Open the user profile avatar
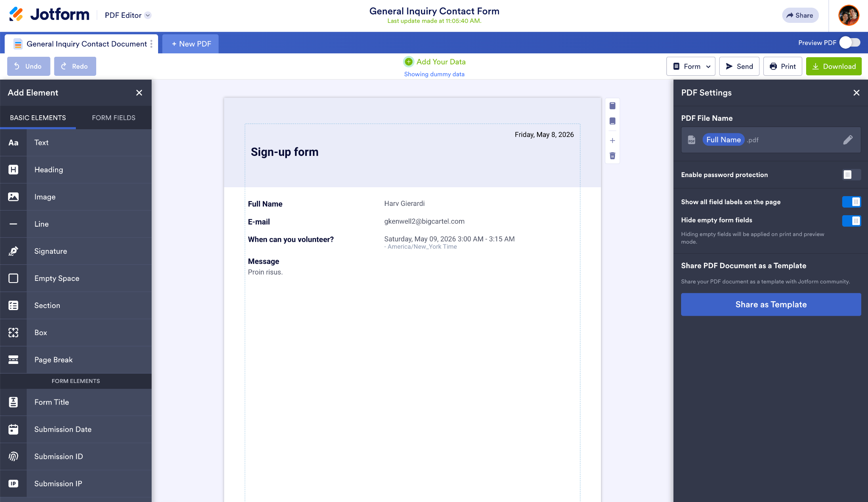Screen dimensions: 868x502 click(x=849, y=15)
